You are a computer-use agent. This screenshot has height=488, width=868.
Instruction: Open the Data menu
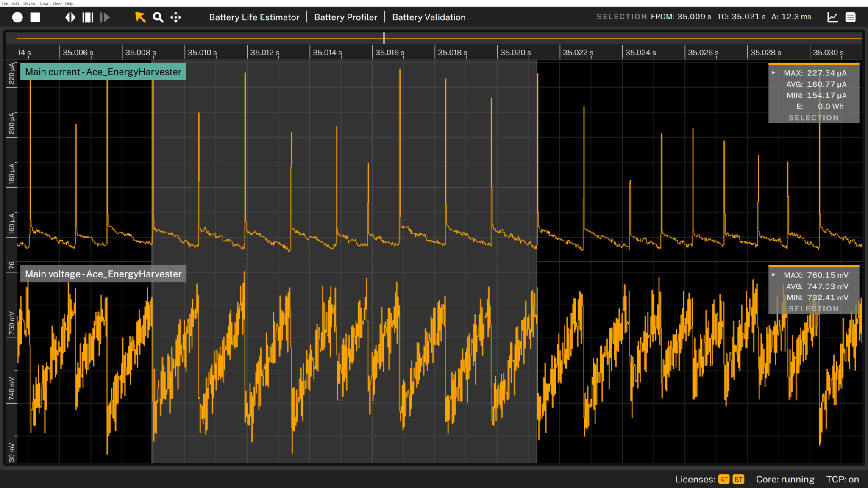click(44, 3)
